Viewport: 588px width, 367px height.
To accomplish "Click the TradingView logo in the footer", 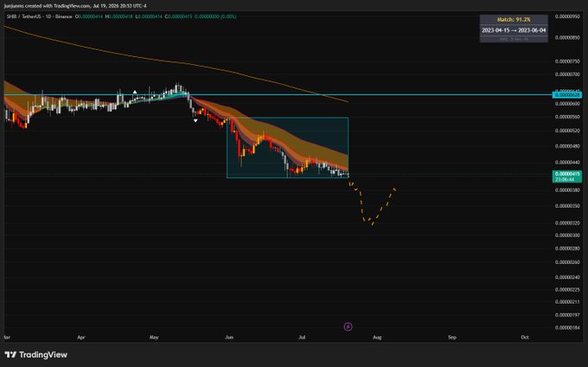I will click(x=36, y=355).
